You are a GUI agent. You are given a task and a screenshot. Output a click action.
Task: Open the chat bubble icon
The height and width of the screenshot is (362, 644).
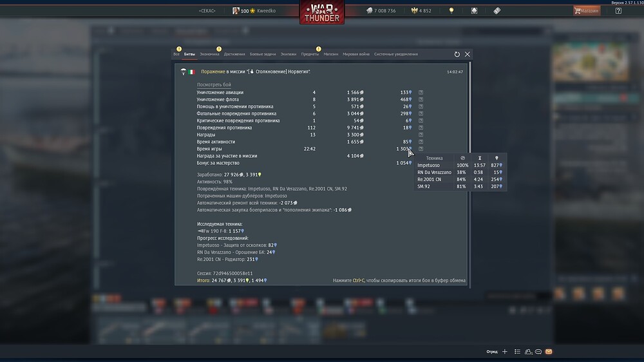pos(538,352)
